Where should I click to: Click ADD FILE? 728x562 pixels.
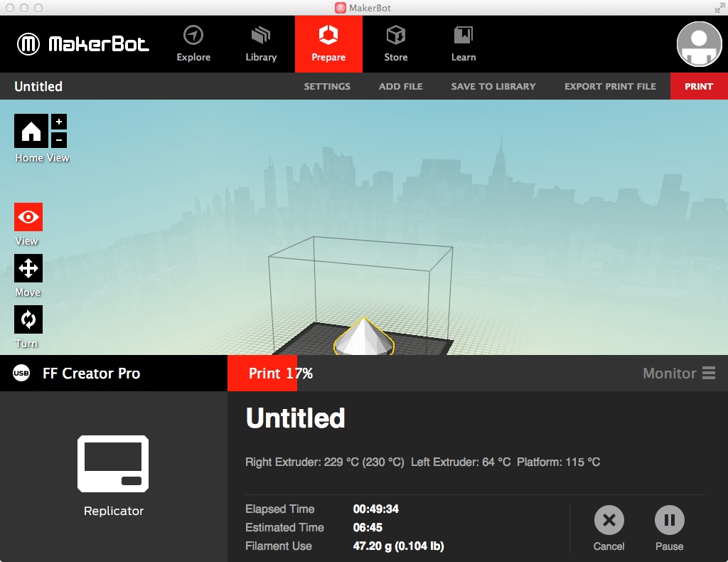click(x=400, y=86)
